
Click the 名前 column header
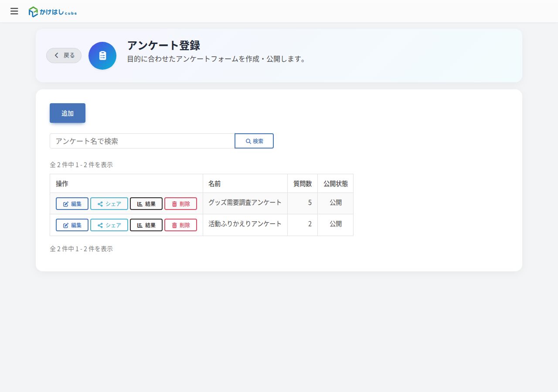pyautogui.click(x=245, y=183)
